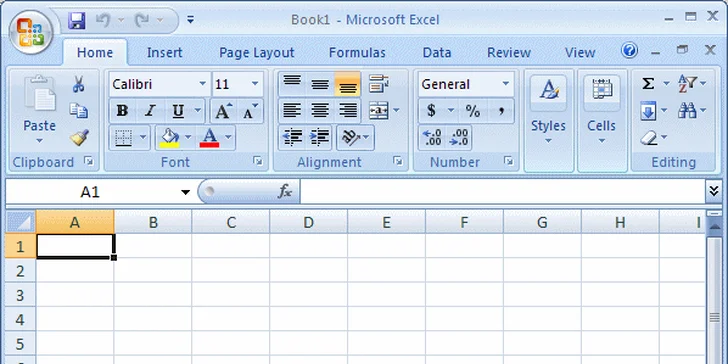Decrease font size with Shrink Font
The width and height of the screenshot is (728, 364).
click(x=251, y=111)
